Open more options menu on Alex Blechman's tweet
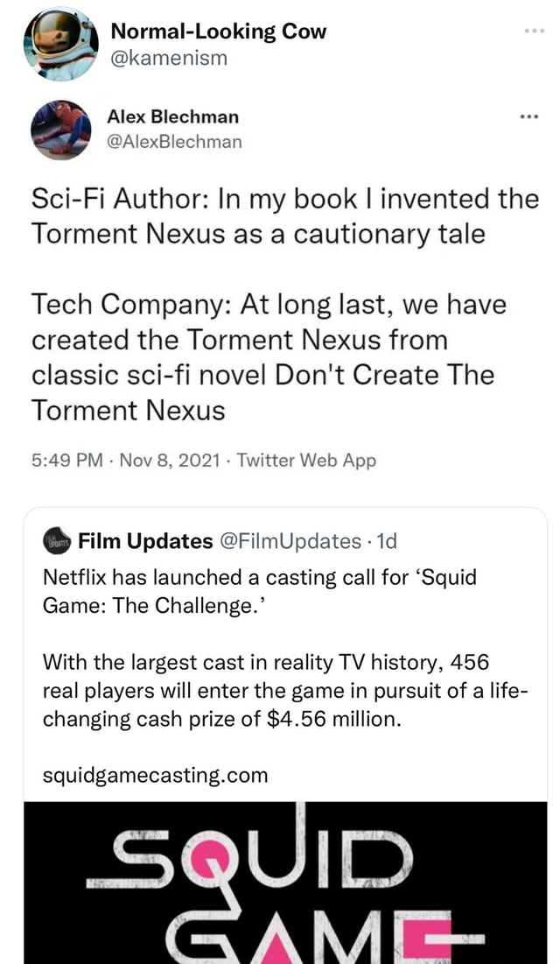Screen dimensions: 560x964 528,117
